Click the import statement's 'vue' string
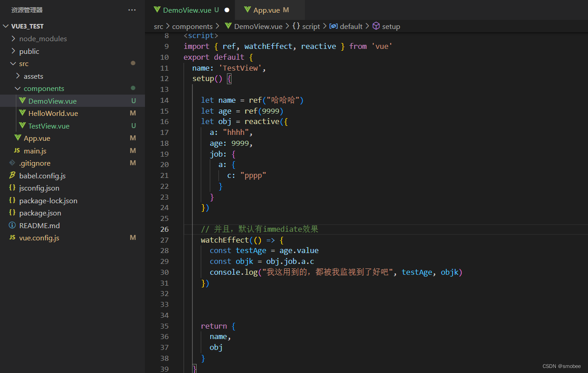588x373 pixels. click(382, 46)
